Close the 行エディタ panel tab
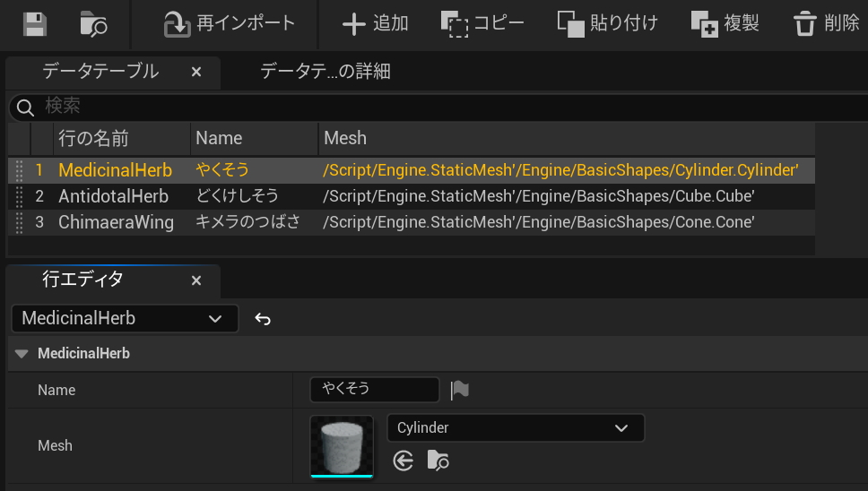The height and width of the screenshot is (491, 868). pos(196,280)
